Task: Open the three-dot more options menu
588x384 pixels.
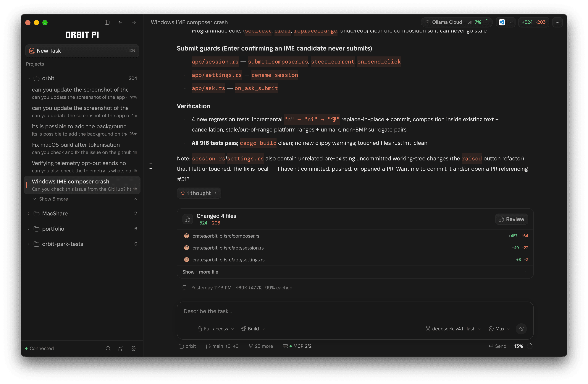Action: 557,22
